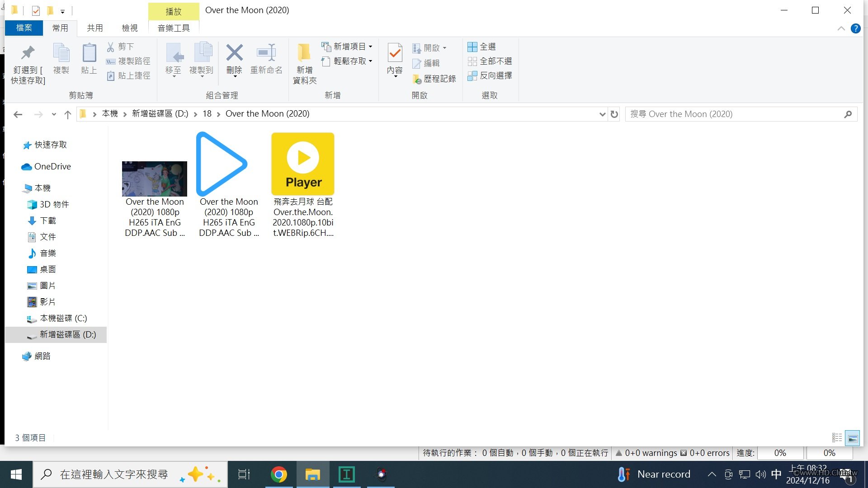The width and height of the screenshot is (868, 488).
Task: Click the Pin to Quick Access (釘選到快速存取) icon
Action: coord(28,53)
